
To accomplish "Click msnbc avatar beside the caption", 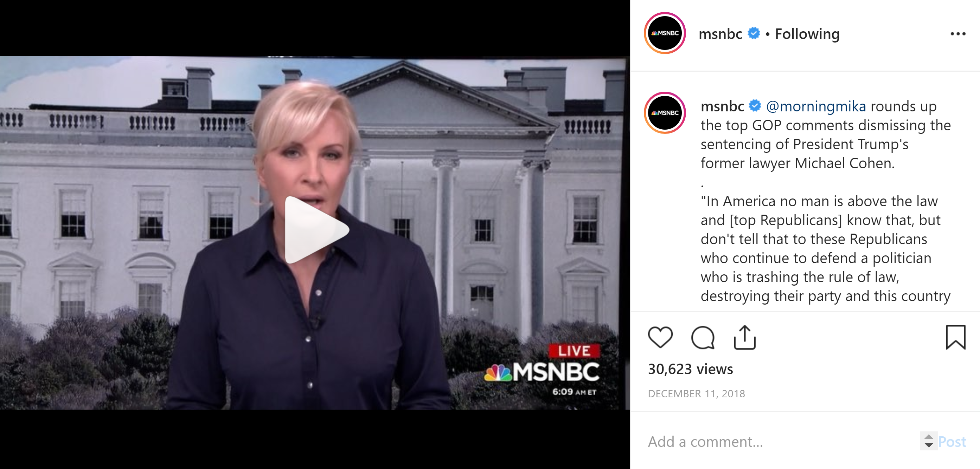I will [x=665, y=113].
